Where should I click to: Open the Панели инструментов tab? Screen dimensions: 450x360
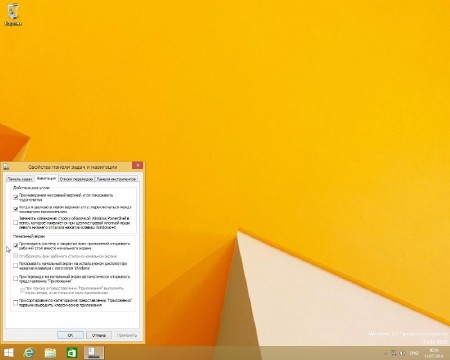116,179
